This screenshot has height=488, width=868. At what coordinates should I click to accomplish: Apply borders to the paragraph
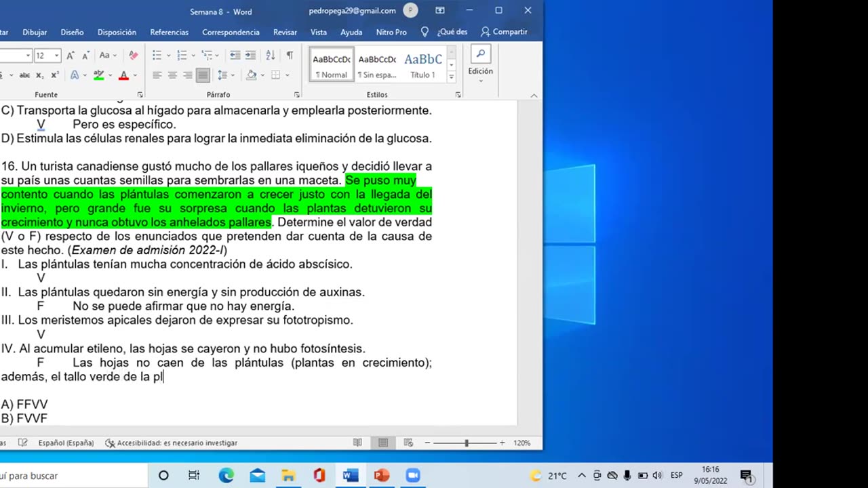point(275,75)
